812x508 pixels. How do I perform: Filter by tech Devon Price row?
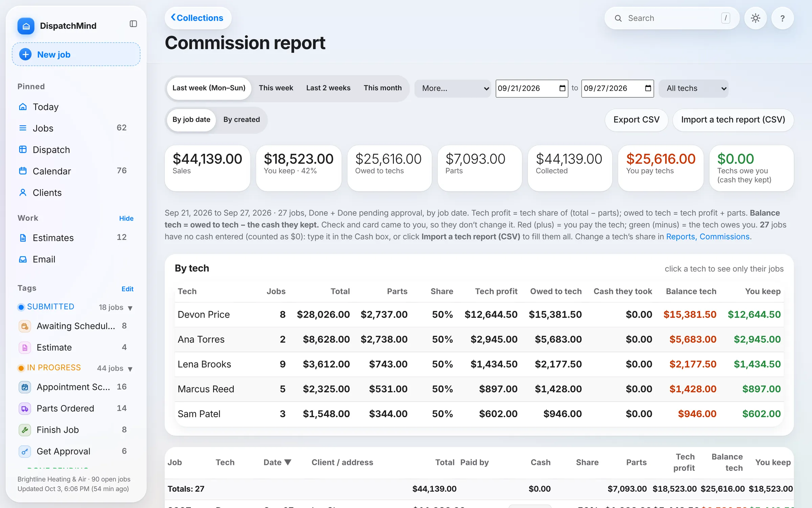pos(479,315)
